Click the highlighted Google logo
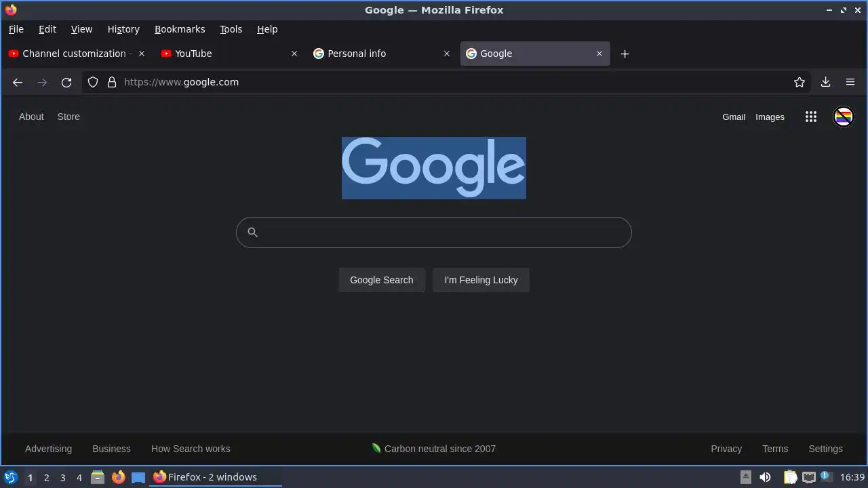 tap(434, 168)
